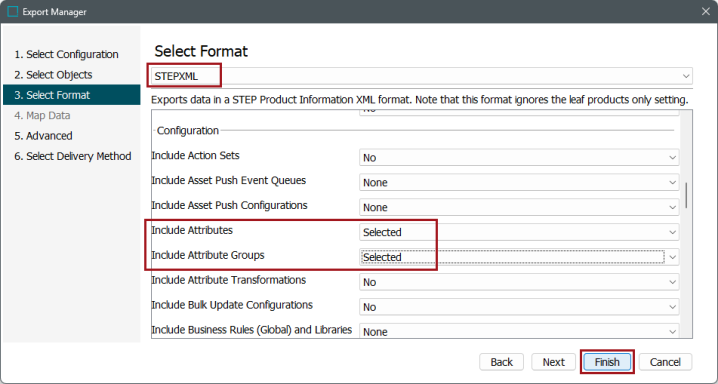Click the options list vertical scrollbar
718x384 pixels.
point(686,196)
